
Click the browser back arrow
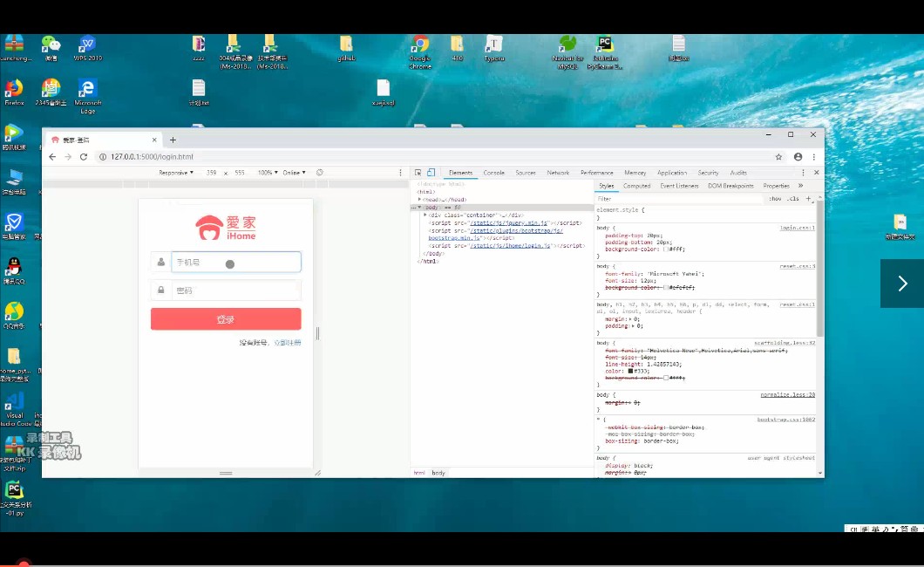coord(52,157)
